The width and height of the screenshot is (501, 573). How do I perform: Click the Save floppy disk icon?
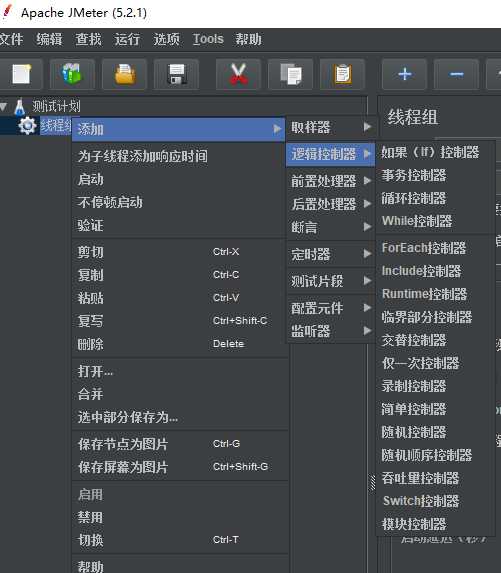click(x=177, y=74)
